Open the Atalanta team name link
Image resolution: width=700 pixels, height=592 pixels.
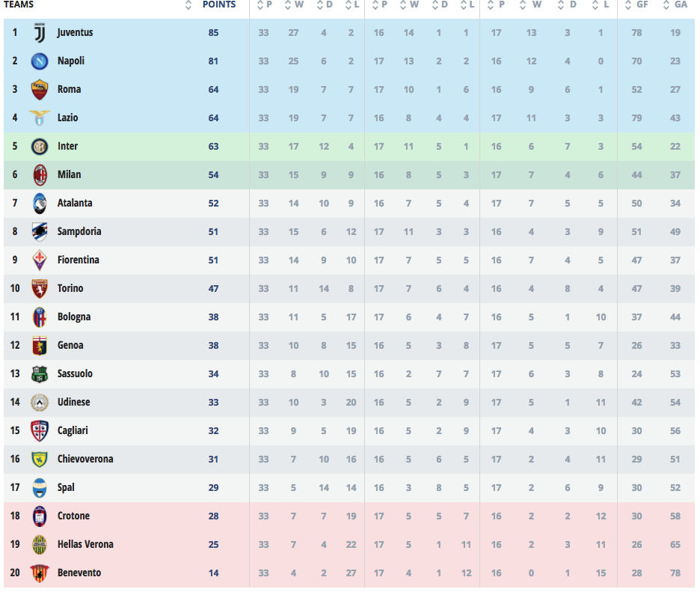click(x=75, y=204)
